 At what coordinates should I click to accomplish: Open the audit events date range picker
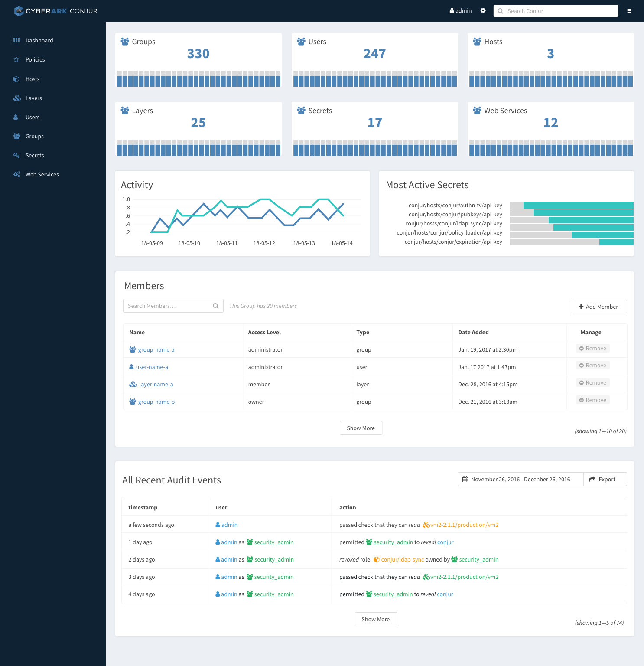[520, 479]
